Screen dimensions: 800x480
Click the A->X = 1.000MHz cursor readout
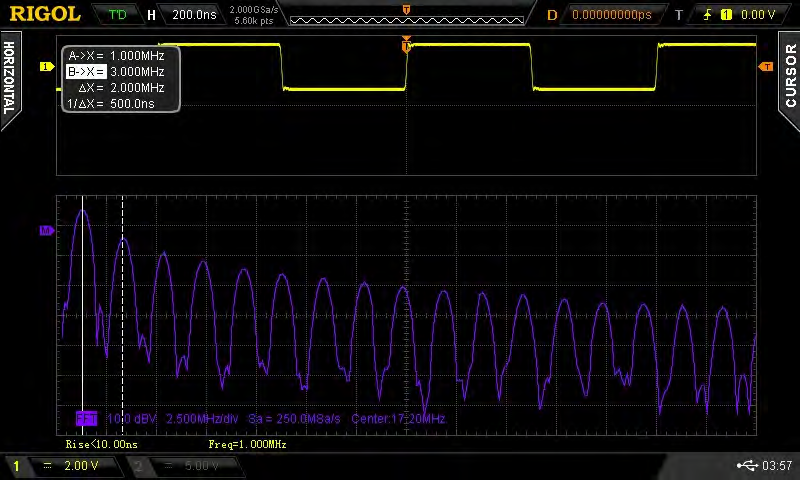(x=116, y=56)
